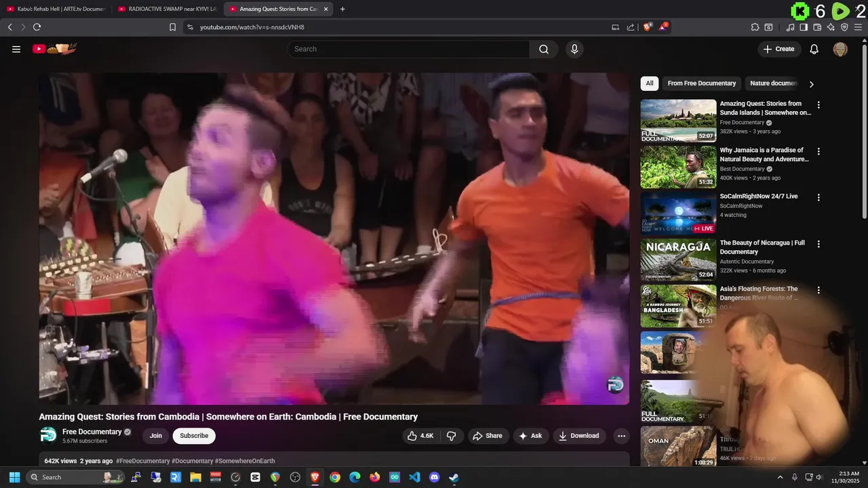
Task: Go back in browser history
Action: (x=9, y=27)
